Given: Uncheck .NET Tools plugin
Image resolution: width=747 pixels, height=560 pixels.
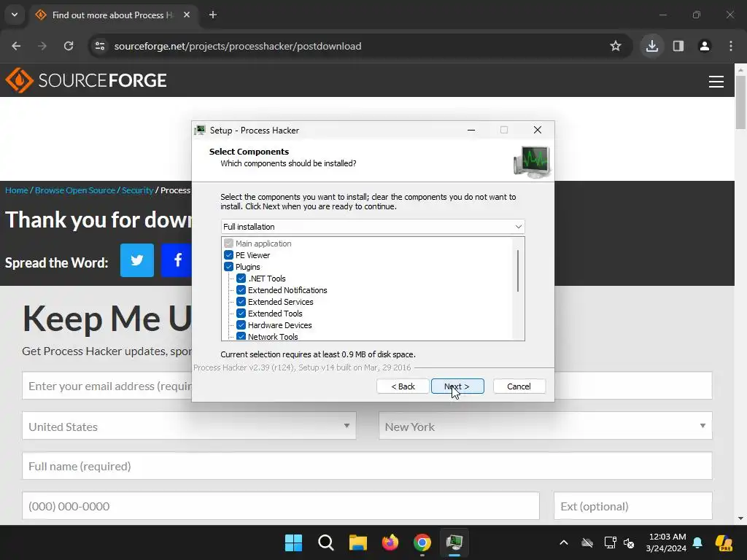Looking at the screenshot, I should click(241, 279).
